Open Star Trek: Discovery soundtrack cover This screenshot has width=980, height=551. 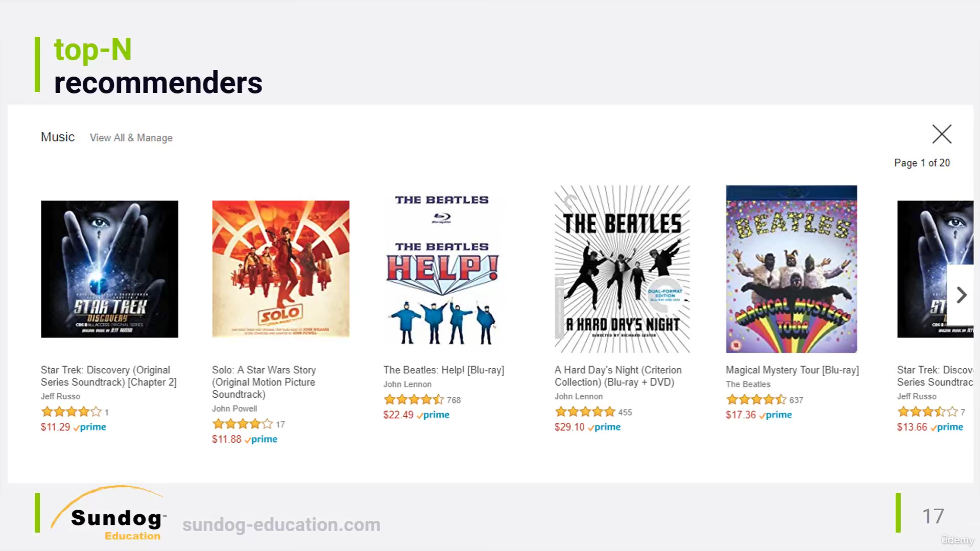109,269
